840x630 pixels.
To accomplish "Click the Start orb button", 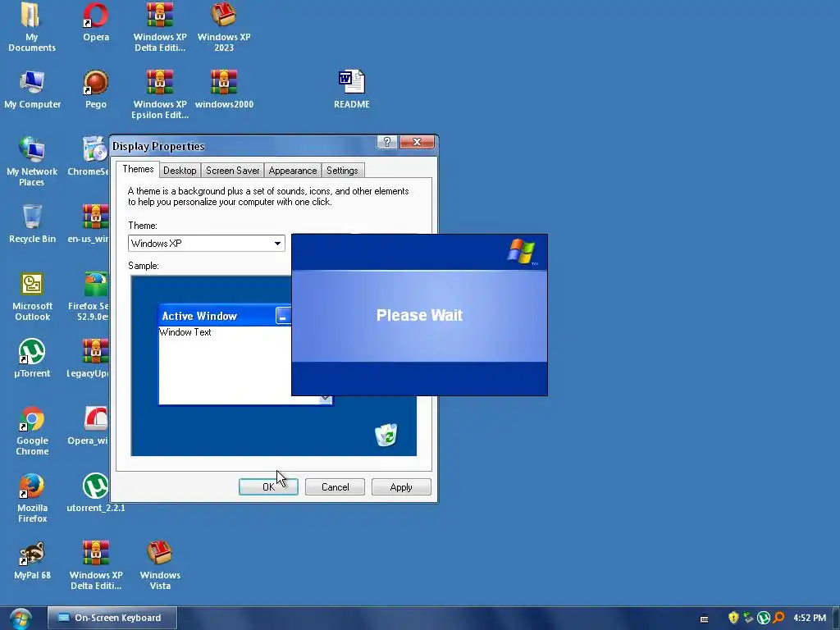I will pos(21,619).
